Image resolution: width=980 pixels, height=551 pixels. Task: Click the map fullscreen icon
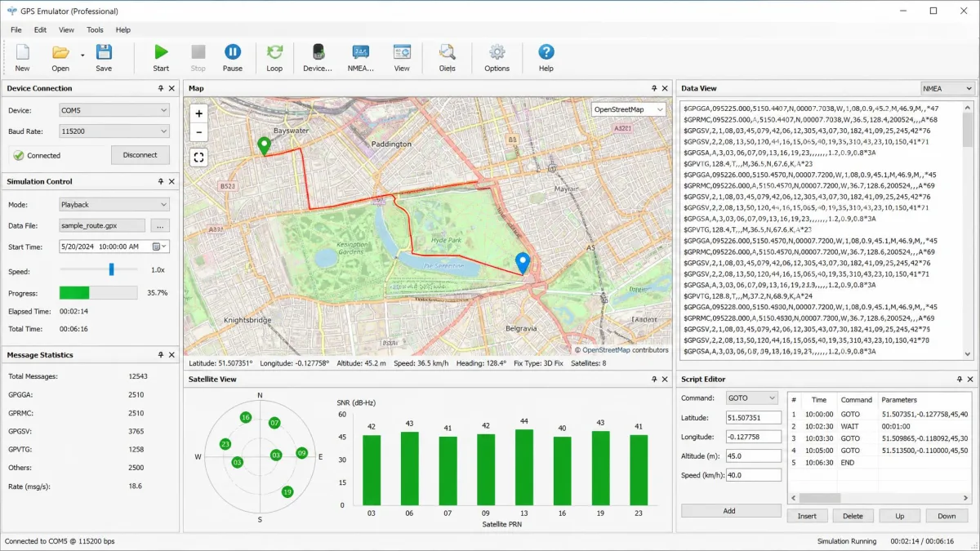coord(198,158)
